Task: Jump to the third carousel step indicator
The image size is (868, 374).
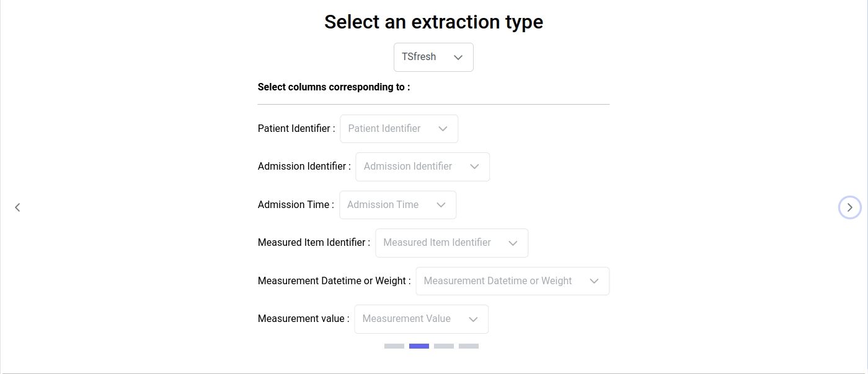Action: [x=444, y=346]
